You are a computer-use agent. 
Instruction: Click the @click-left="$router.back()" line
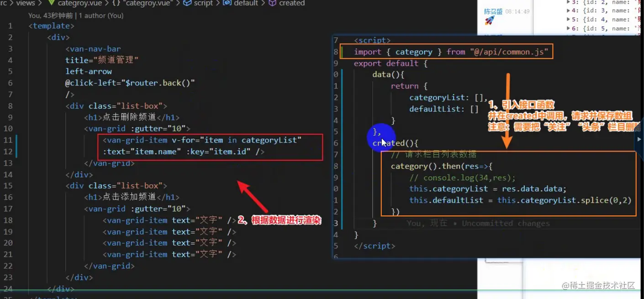130,83
